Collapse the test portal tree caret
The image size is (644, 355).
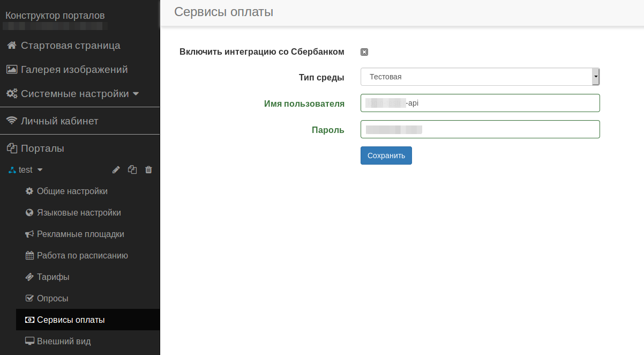click(x=40, y=170)
